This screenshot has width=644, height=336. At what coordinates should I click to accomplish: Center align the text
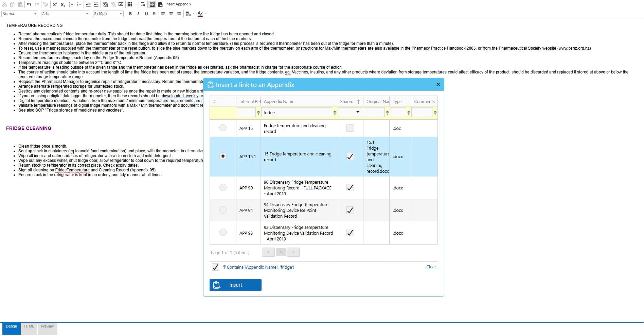(x=171, y=14)
